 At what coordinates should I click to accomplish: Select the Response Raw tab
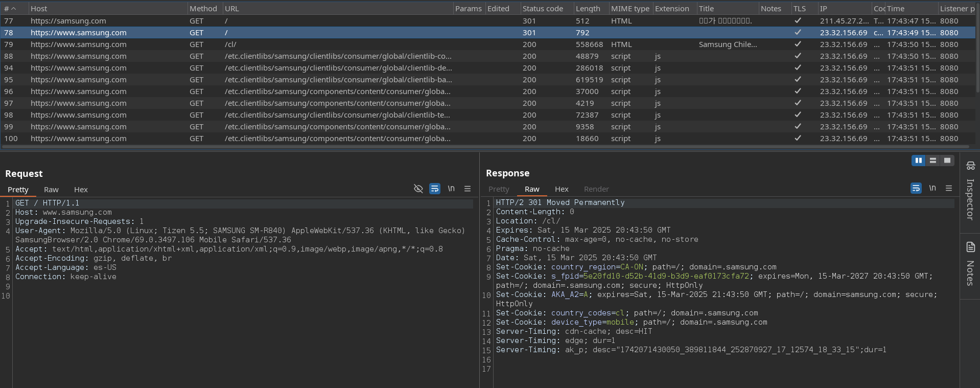[x=532, y=189]
